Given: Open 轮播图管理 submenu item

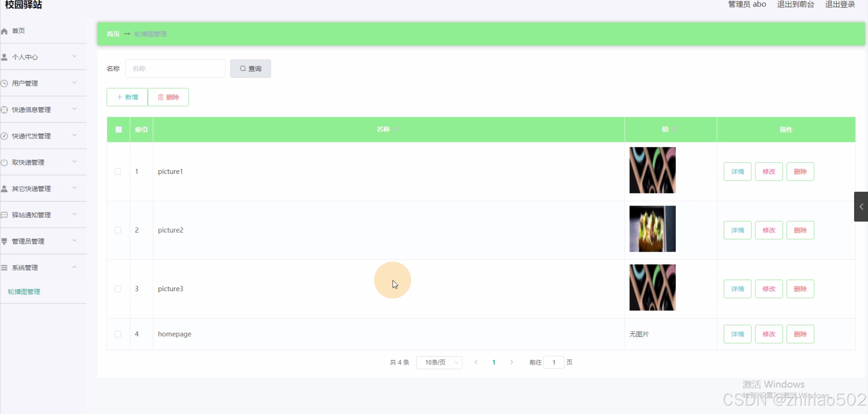Looking at the screenshot, I should [24, 291].
